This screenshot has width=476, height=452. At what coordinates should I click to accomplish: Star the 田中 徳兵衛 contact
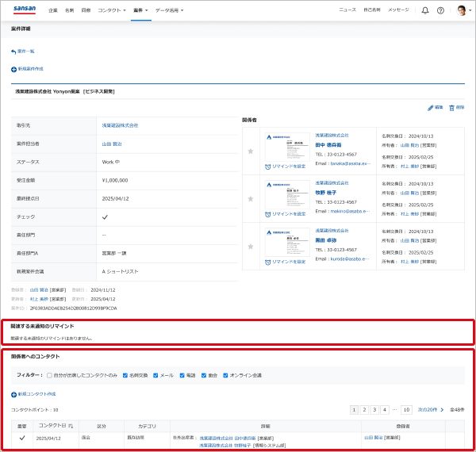point(251,151)
